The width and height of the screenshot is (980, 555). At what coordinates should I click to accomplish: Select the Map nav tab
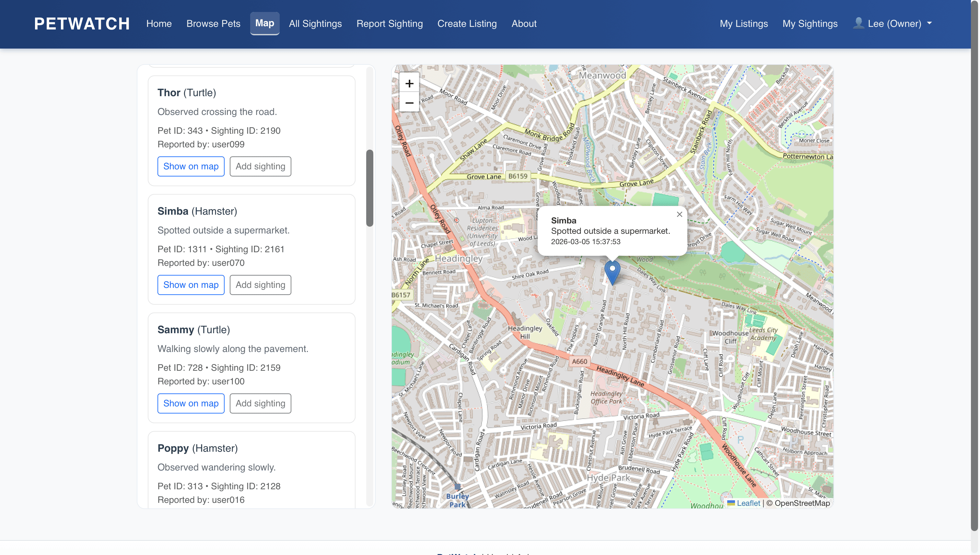click(264, 23)
